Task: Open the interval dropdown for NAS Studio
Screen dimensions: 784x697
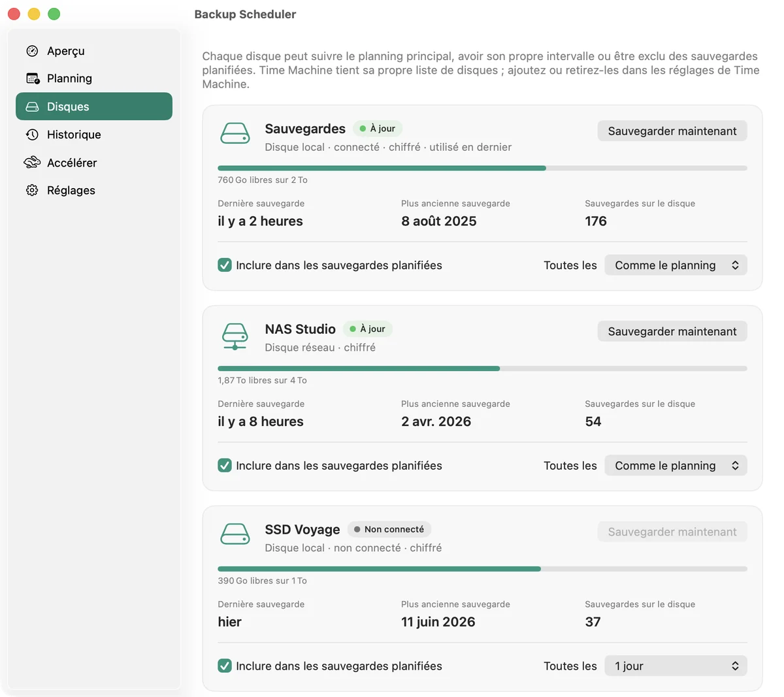Action: (676, 466)
